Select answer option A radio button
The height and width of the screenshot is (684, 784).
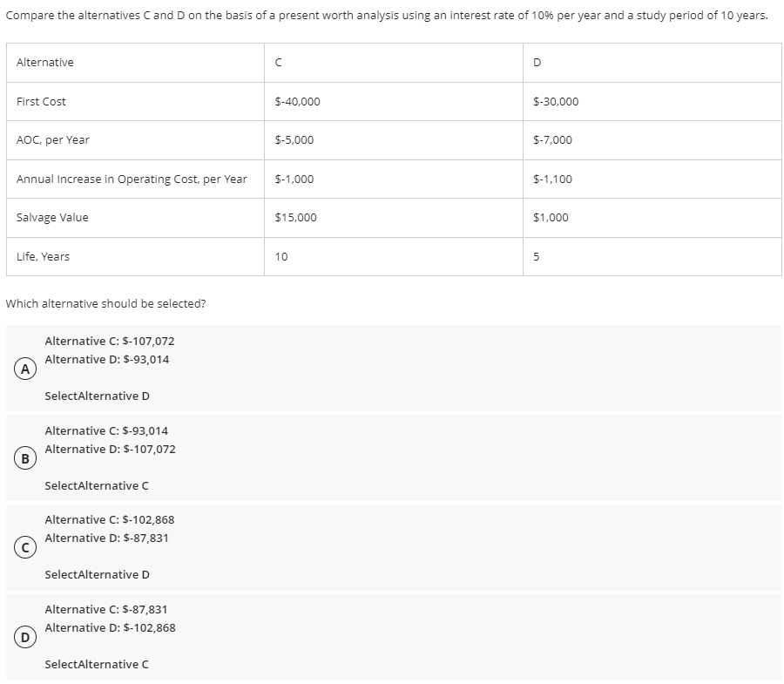point(25,369)
